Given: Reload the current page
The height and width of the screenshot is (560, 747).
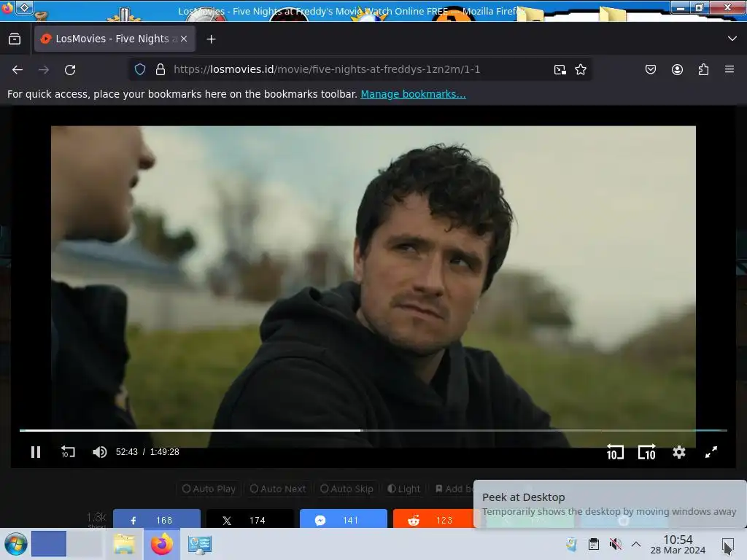Looking at the screenshot, I should [x=70, y=70].
